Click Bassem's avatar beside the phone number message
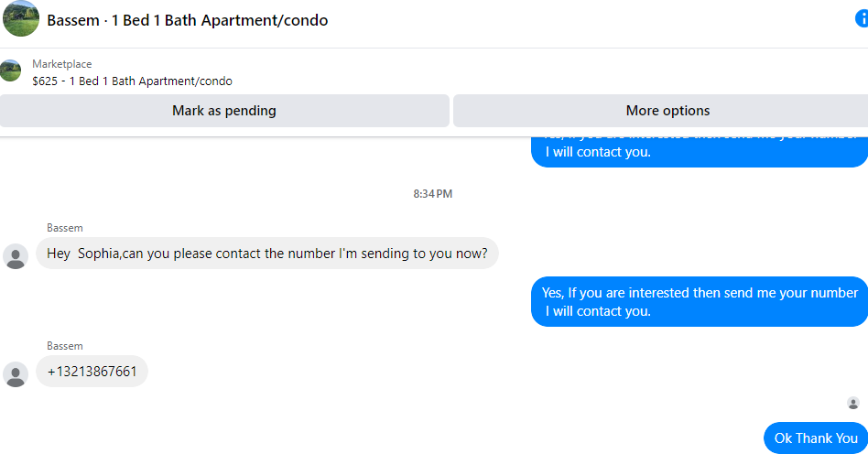 (x=16, y=374)
